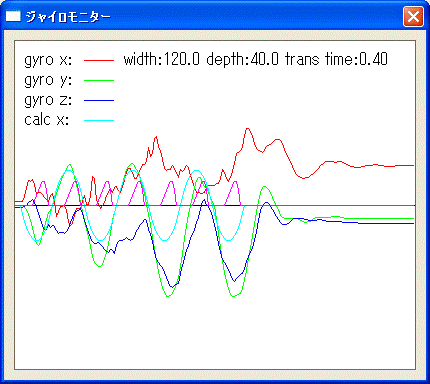The height and width of the screenshot is (384, 430).
Task: Click the "gyro x:" legend label
Action: (48, 60)
